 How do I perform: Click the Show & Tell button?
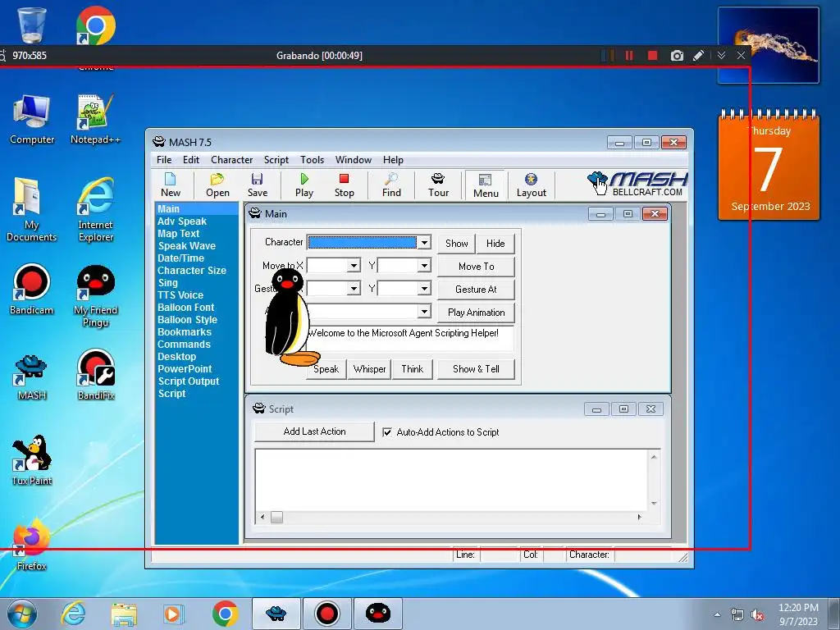[477, 369]
